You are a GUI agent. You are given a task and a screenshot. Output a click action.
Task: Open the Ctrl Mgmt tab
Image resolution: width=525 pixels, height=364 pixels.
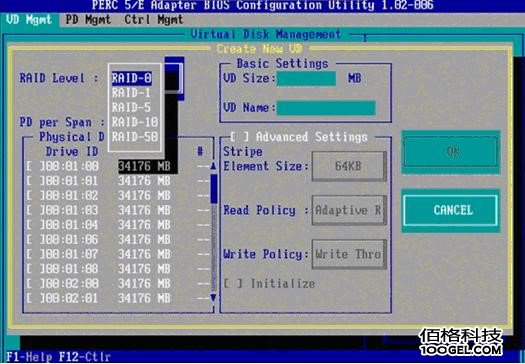(x=154, y=20)
